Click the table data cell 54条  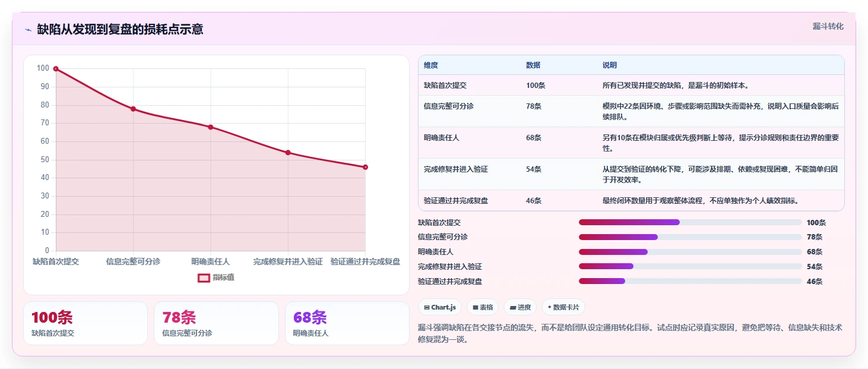pyautogui.click(x=534, y=169)
